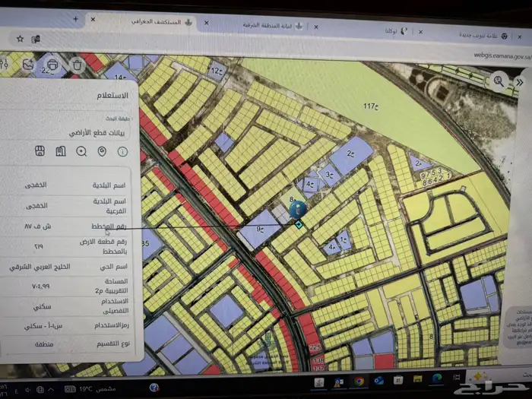Screen dimensions: 532x399
Task: Click the zoom-to-parcel magnifier icon
Action: point(81,152)
